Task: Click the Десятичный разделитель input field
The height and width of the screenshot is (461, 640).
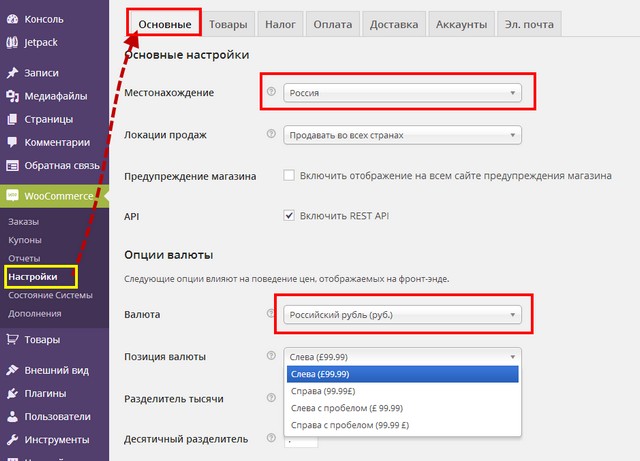Action: 301,441
